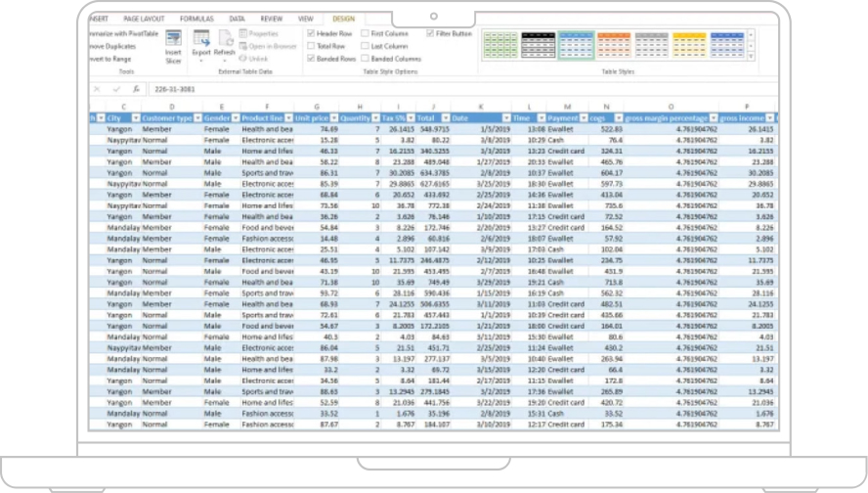
Task: Click the Unlink button
Action: pos(259,59)
